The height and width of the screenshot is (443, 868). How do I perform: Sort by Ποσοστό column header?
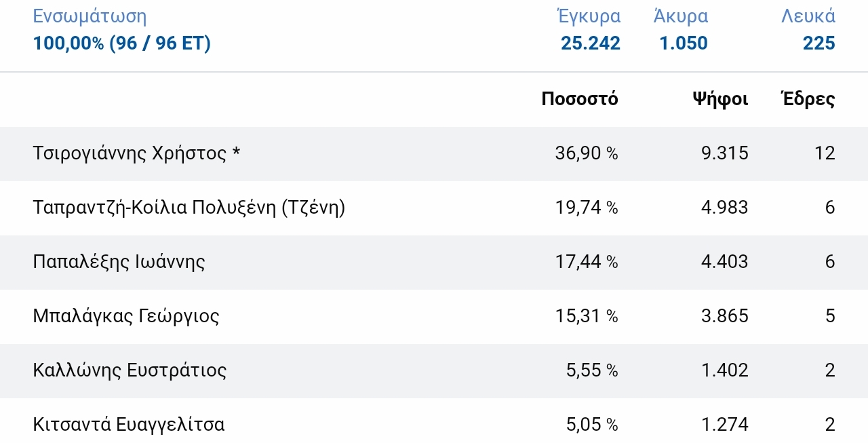pos(580,99)
